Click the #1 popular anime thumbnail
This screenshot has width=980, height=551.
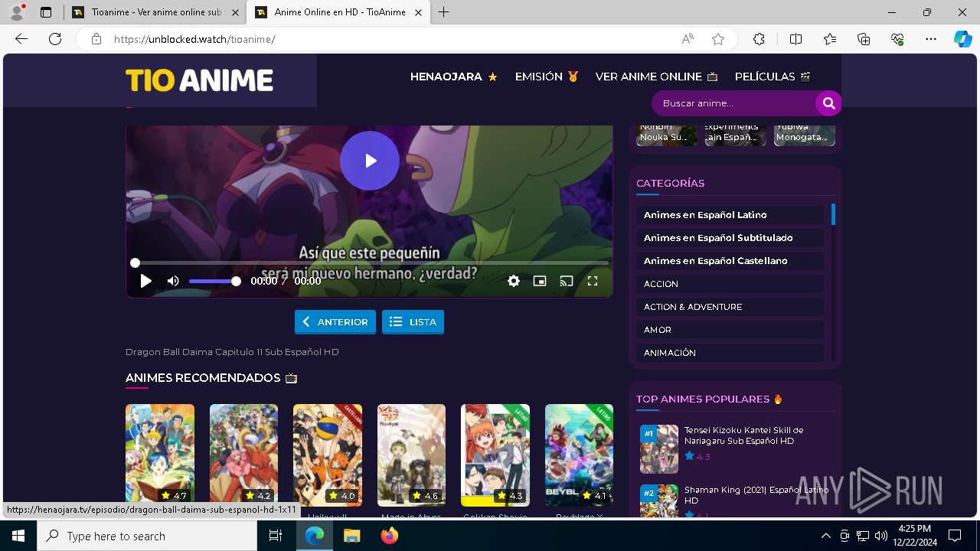click(659, 449)
